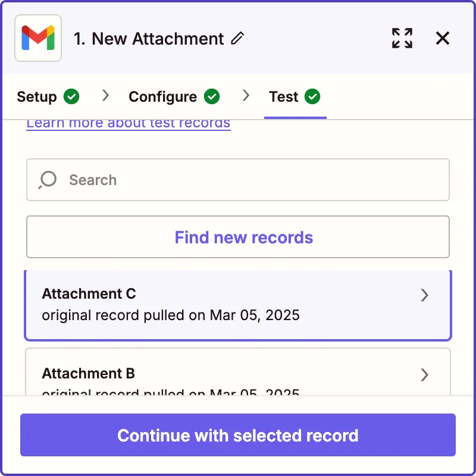
Task: Click inside the Search field
Action: coord(178,180)
